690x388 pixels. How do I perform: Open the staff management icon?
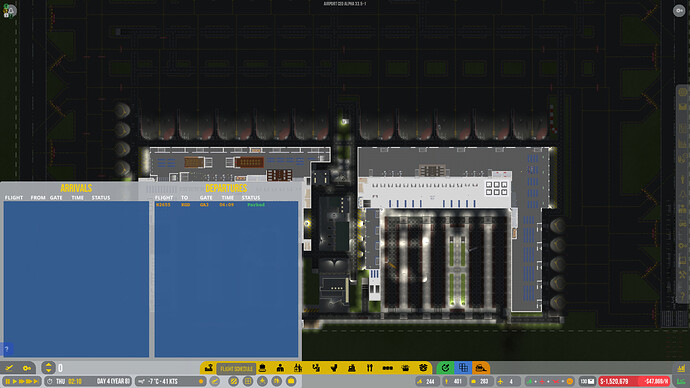280,368
